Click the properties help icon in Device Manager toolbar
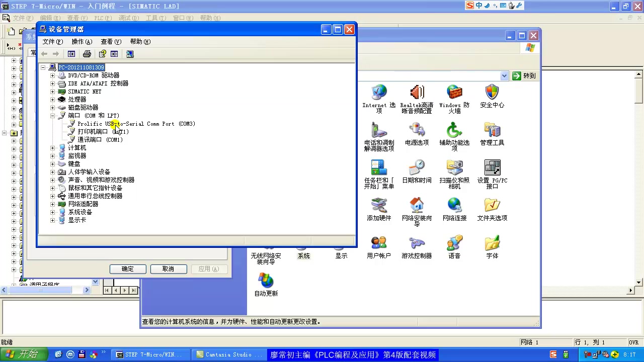644x362 pixels. (x=103, y=54)
